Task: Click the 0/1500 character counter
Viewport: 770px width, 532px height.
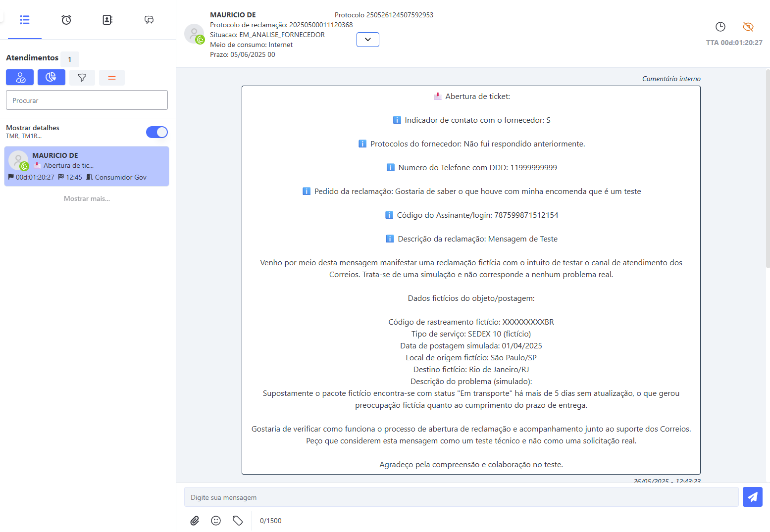Action: coord(270,521)
